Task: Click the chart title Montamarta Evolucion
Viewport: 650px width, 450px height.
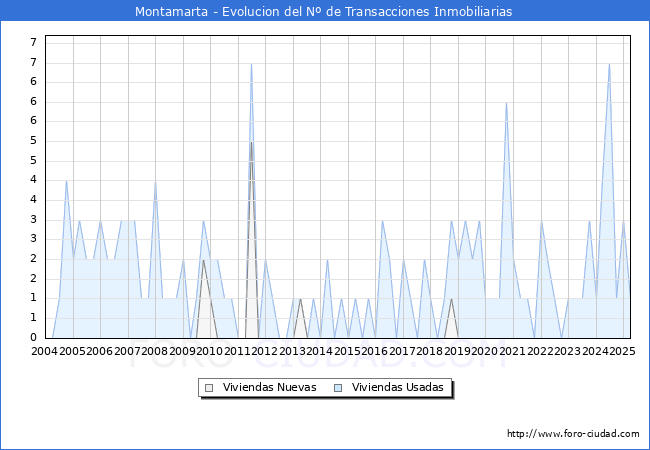Action: coord(323,11)
